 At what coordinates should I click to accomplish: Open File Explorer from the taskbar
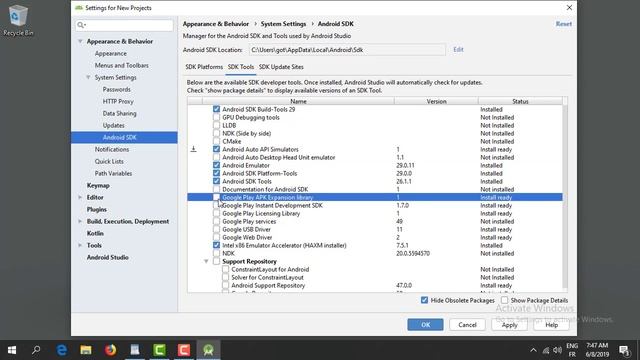(86, 350)
